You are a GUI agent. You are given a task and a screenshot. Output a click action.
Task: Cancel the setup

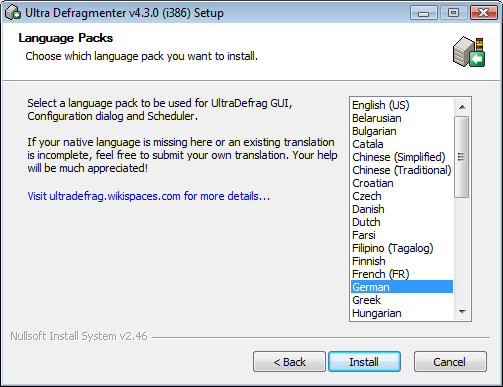point(450,362)
